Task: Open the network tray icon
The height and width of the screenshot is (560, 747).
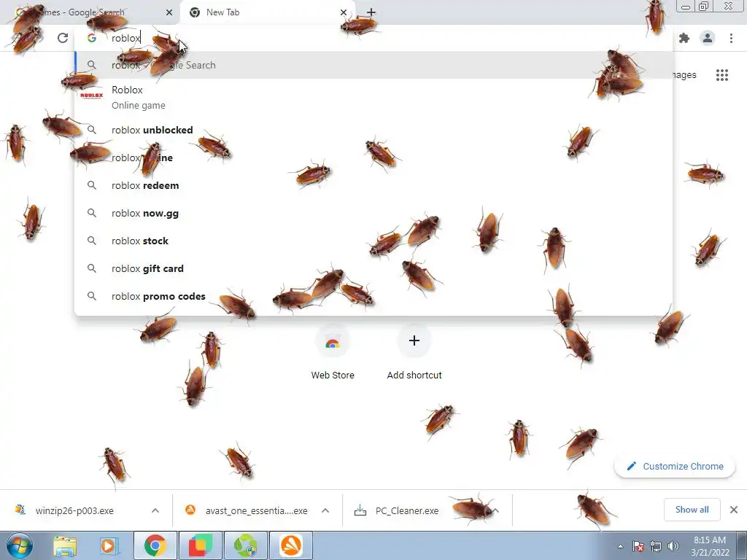Action: pyautogui.click(x=656, y=546)
